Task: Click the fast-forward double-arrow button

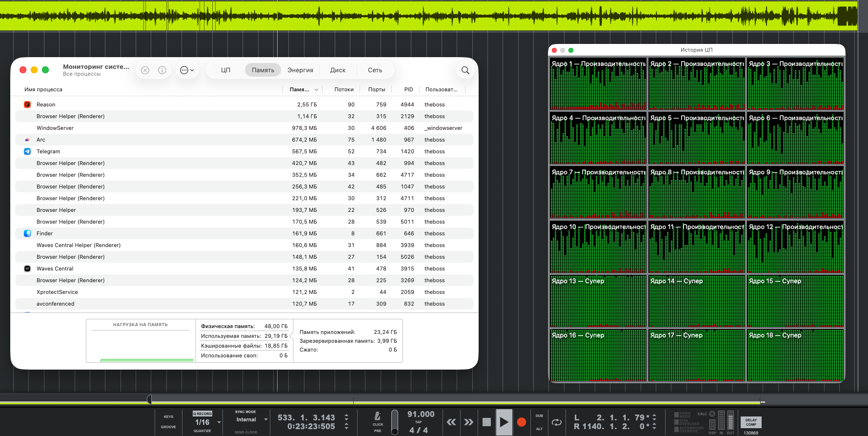Action: 468,422
